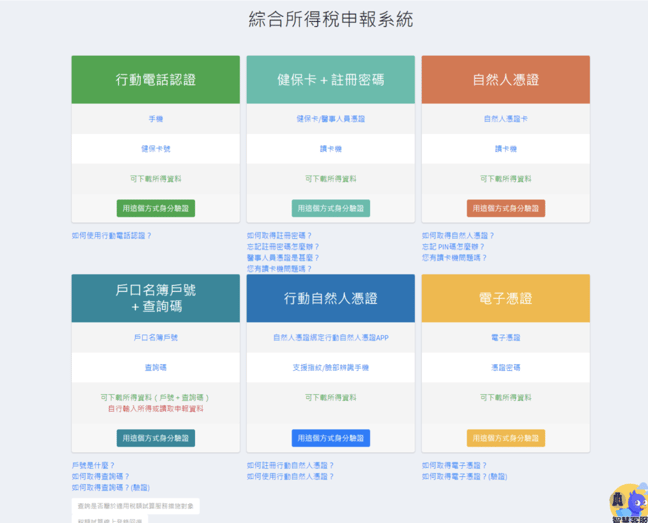Open link 如何取得註冊密碼？
Image resolution: width=648 pixels, height=523 pixels.
pyautogui.click(x=279, y=235)
